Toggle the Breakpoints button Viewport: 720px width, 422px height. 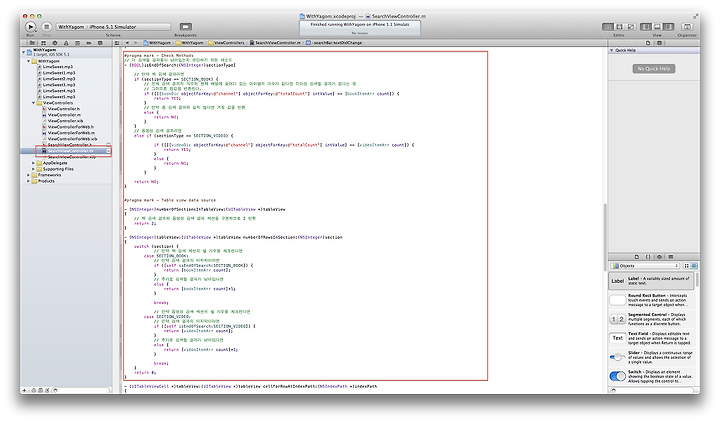(186, 27)
